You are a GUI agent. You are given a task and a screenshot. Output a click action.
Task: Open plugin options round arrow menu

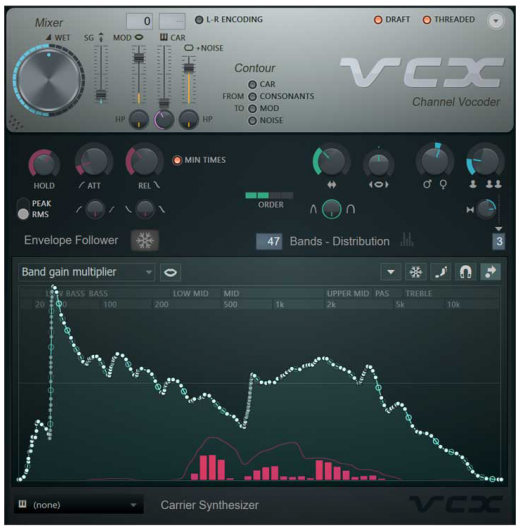pos(495,21)
